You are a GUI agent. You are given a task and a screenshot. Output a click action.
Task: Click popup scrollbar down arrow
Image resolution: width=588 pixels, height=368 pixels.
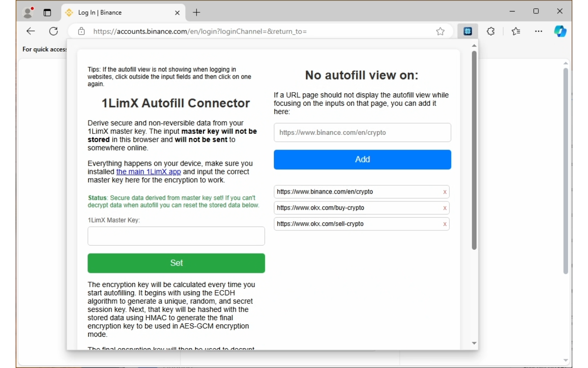[x=474, y=344]
